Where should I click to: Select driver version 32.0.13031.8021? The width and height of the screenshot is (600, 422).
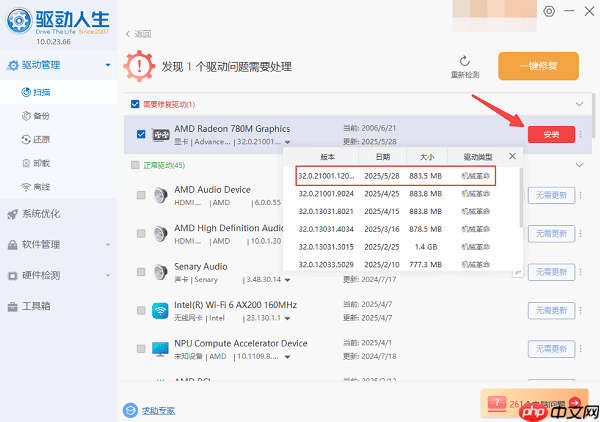[x=397, y=212]
